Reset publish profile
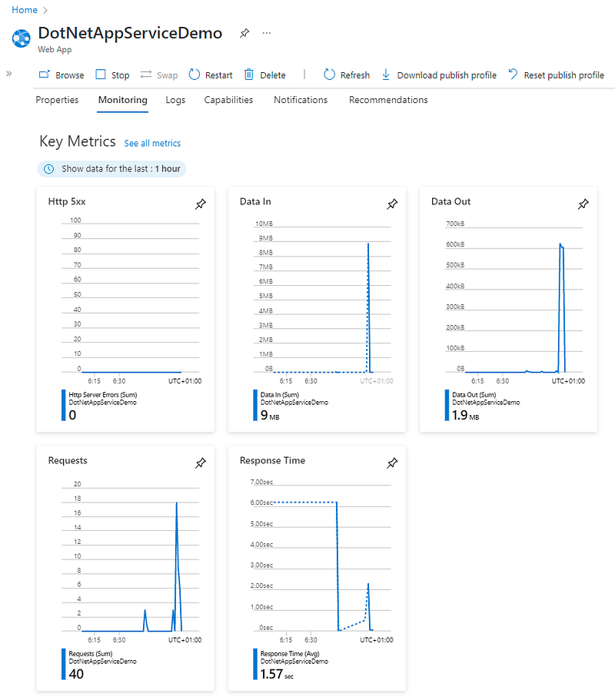Viewport: 615px width, 700px height. click(x=556, y=75)
